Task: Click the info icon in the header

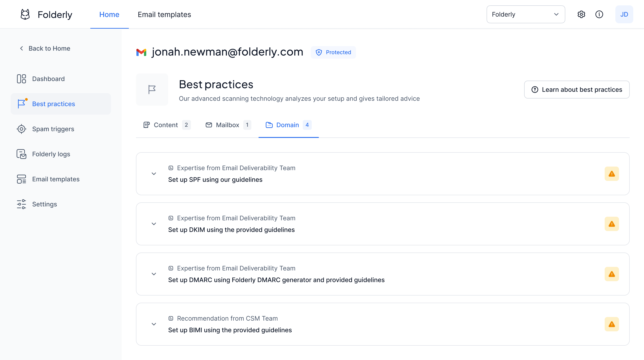Action: click(x=599, y=14)
